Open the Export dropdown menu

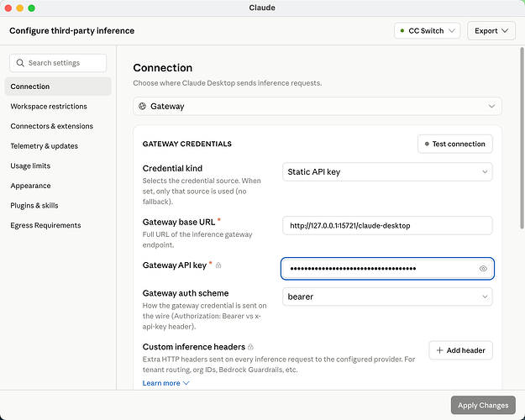[x=491, y=31]
